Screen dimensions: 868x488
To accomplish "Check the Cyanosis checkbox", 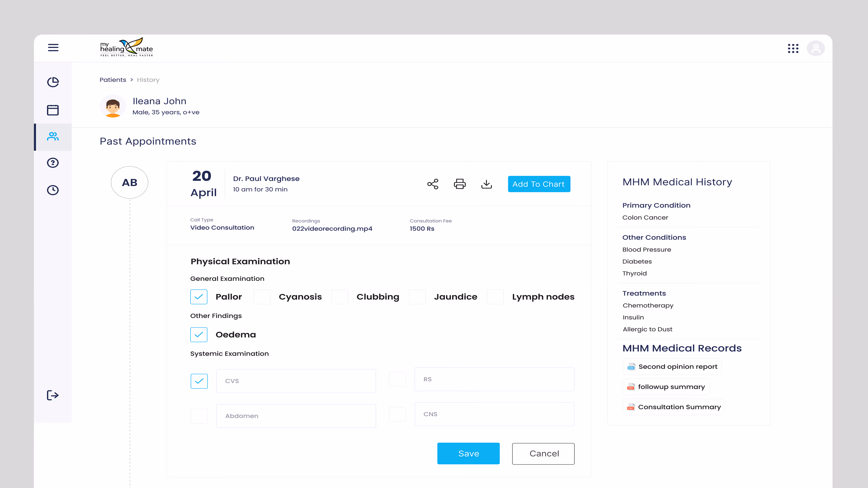I will 262,297.
